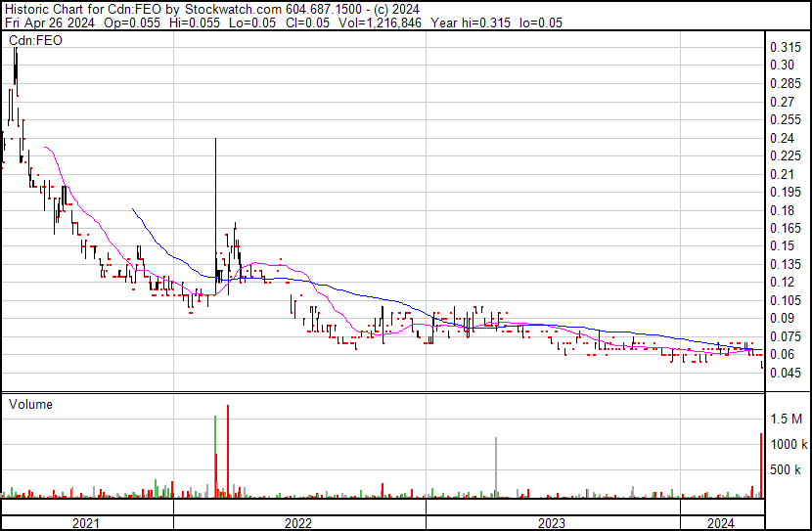Select the 2022 year label on the timeline

click(298, 523)
